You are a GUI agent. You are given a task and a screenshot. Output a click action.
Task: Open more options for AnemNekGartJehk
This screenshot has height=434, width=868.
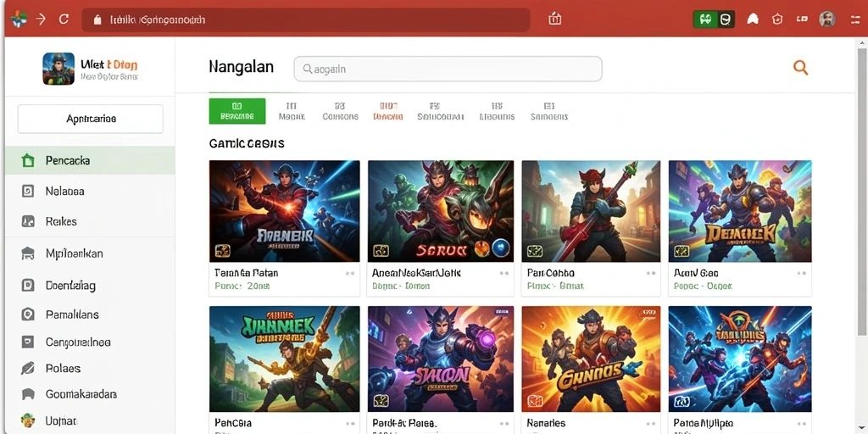504,274
